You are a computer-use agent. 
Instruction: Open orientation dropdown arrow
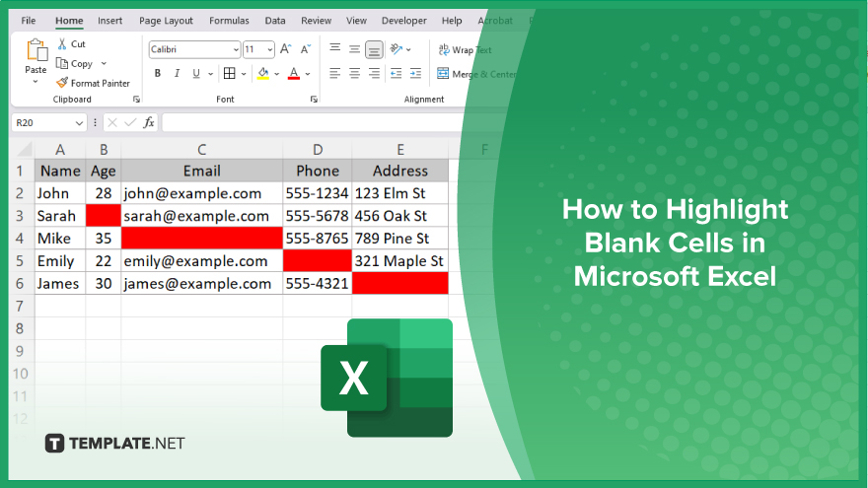coord(408,50)
